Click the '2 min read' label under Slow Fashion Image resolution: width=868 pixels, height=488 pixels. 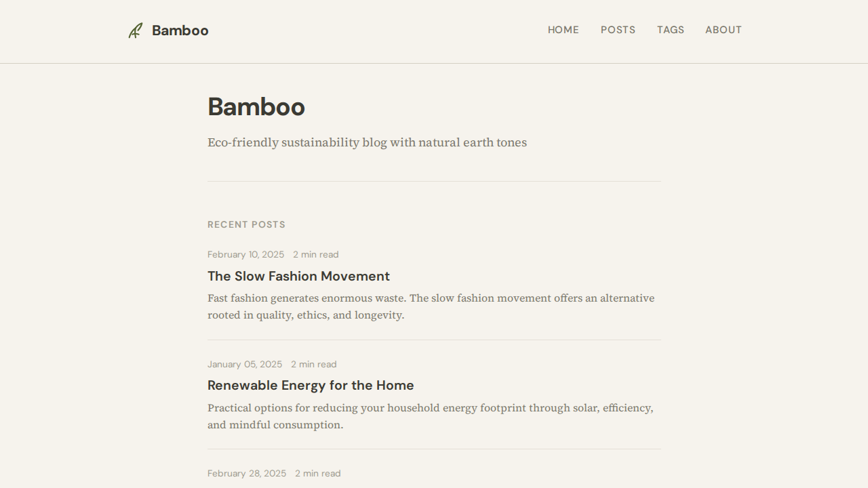pyautogui.click(x=315, y=254)
